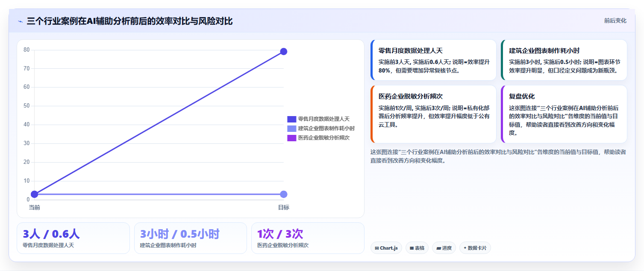The height and width of the screenshot is (271, 644).
Task: Click the lightning icon beside the title
Action: 20,21
